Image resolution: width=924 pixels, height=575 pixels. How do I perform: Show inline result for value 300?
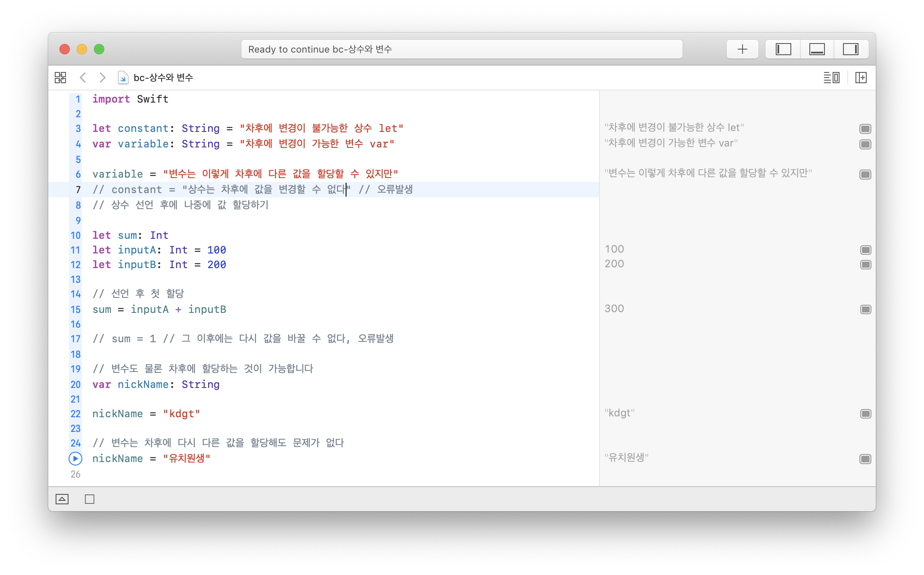(x=865, y=309)
